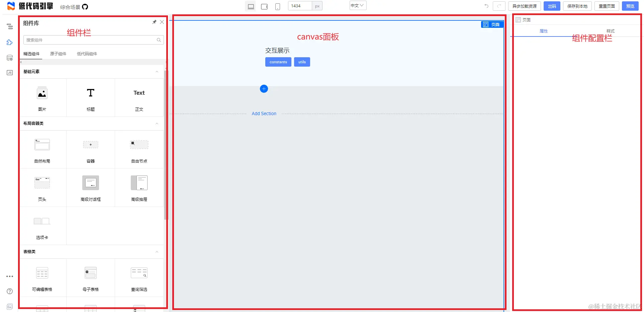This screenshot has height=312, width=644.
Task: Switch to the 样式 tab in config panel
Action: (x=610, y=31)
